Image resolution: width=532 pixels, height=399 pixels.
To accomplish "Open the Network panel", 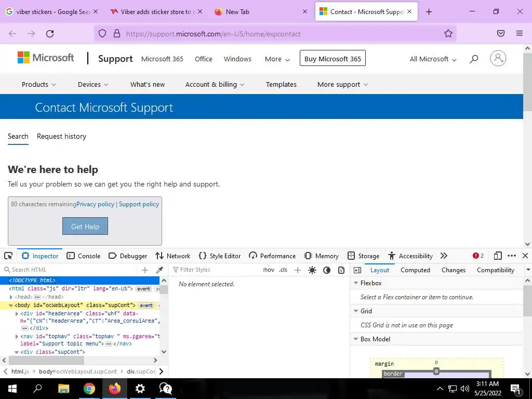I will (x=172, y=256).
